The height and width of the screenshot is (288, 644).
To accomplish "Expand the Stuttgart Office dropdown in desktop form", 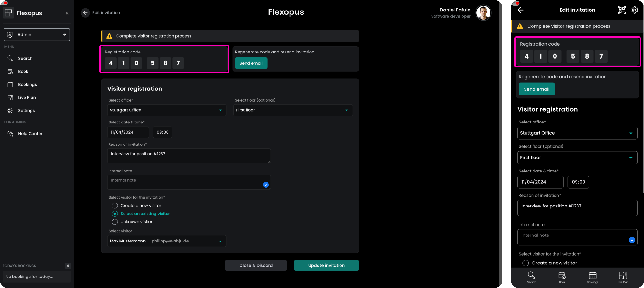I will 167,110.
